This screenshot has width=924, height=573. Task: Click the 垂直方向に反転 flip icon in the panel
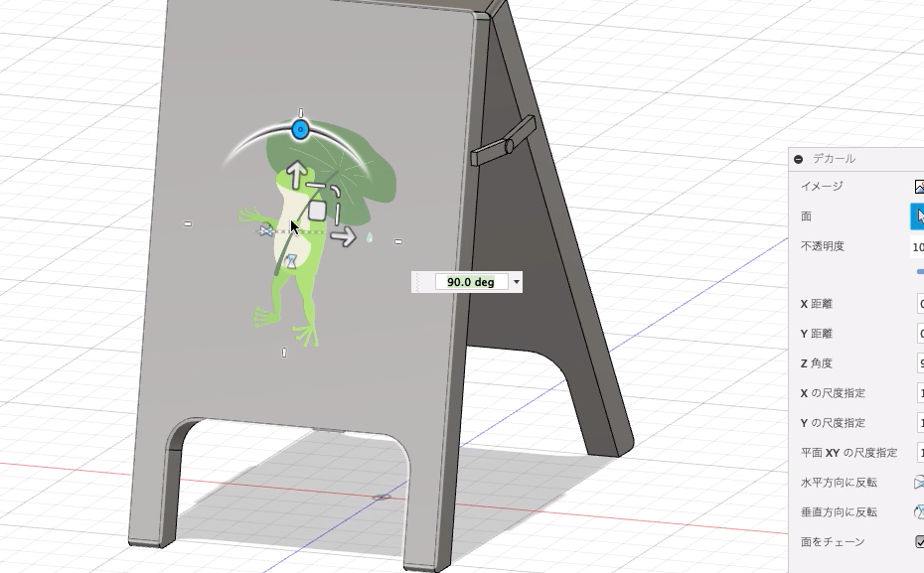pyautogui.click(x=919, y=512)
